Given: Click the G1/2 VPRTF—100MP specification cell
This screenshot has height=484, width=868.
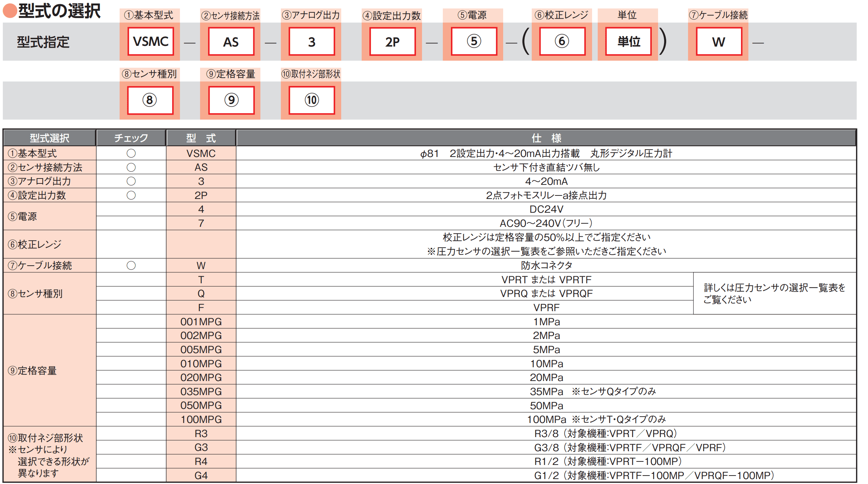Looking at the screenshot, I should click(546, 476).
